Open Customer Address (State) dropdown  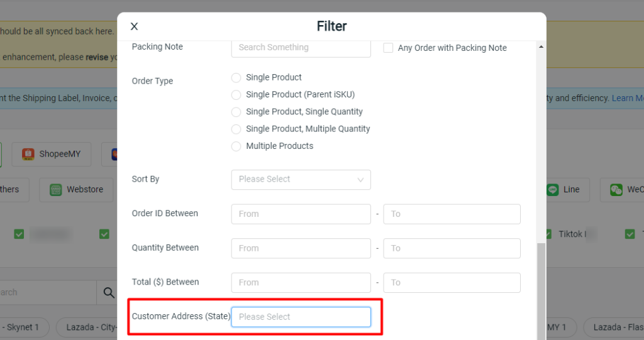coord(301,317)
